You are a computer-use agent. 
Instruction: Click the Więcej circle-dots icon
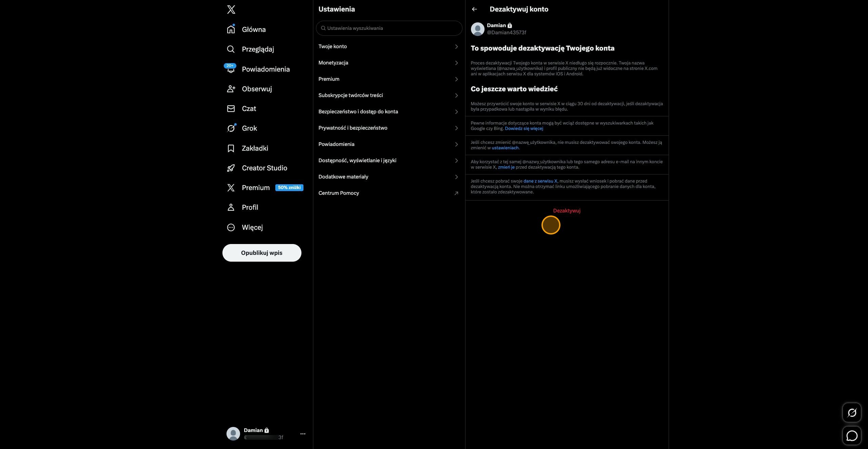tap(231, 227)
